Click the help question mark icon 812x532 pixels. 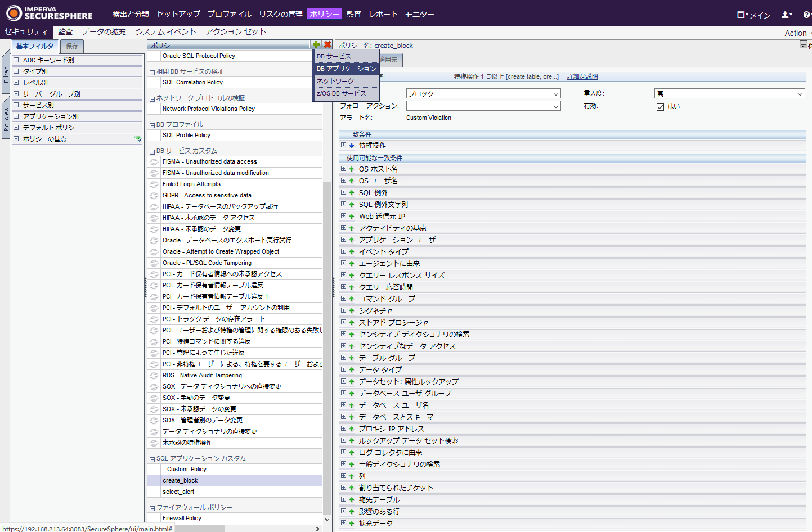tap(807, 15)
